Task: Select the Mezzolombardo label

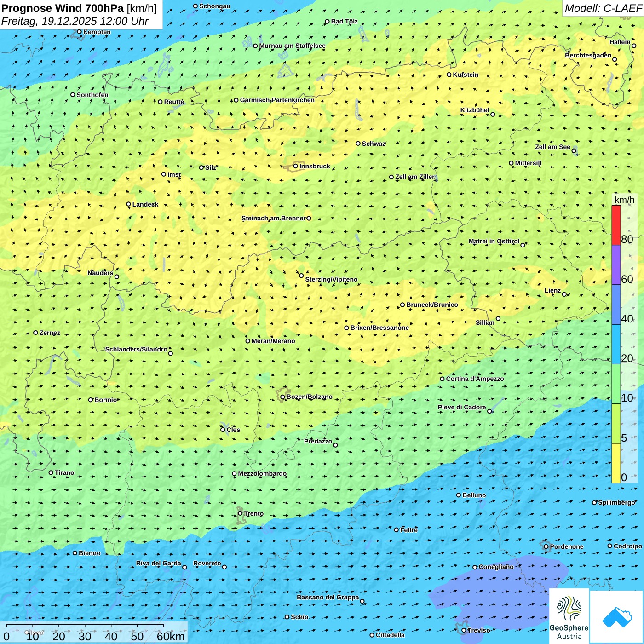Action: (x=262, y=473)
